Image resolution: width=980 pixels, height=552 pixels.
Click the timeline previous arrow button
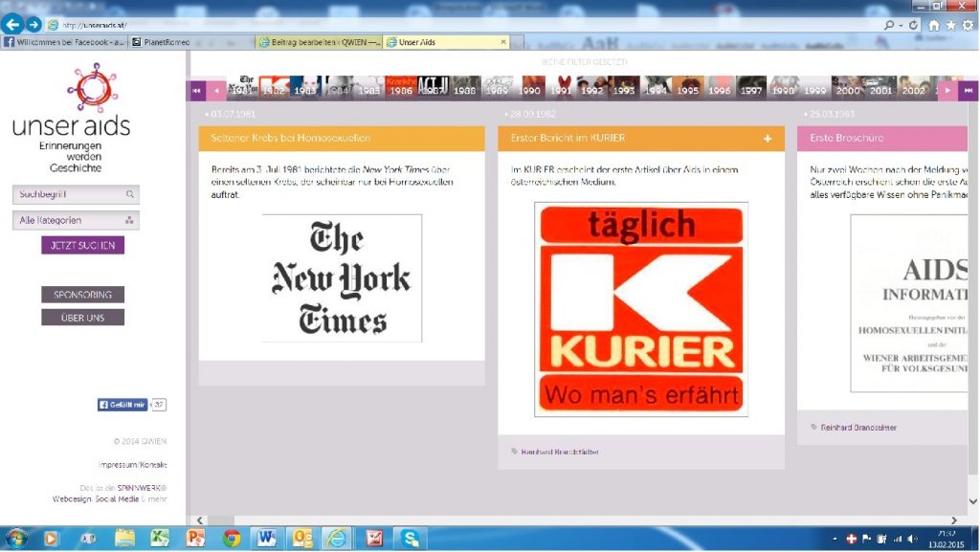click(x=218, y=90)
